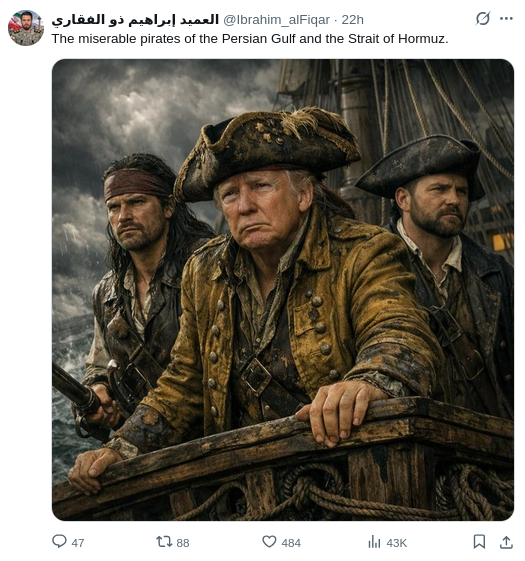View analytics via bar chart icon
525x561 pixels.
(x=374, y=542)
